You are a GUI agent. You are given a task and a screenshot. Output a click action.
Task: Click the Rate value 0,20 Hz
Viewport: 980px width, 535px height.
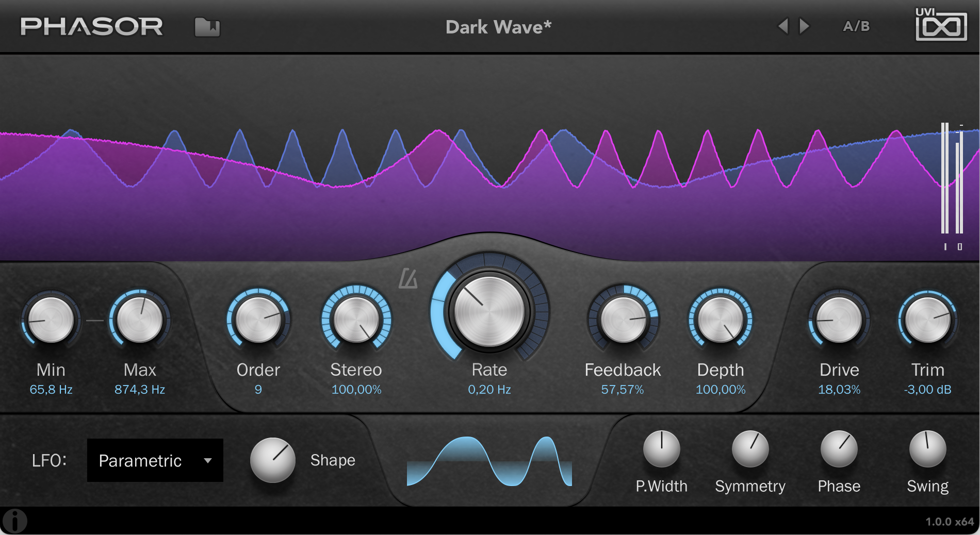tap(489, 390)
